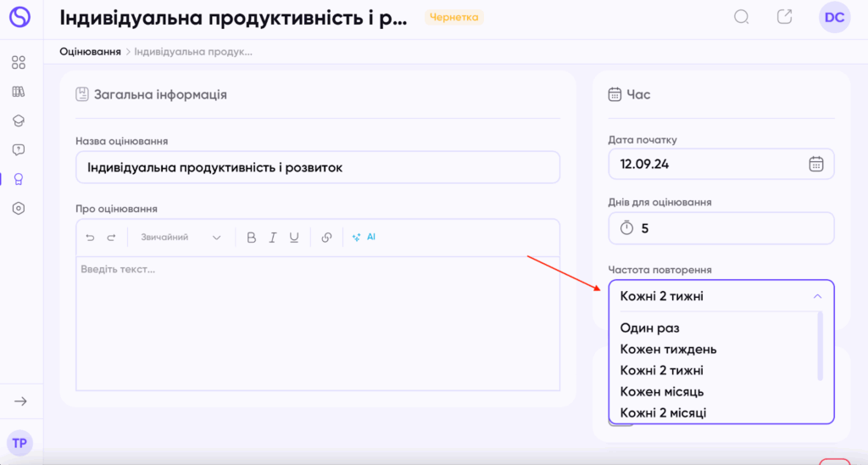The width and height of the screenshot is (868, 465).
Task: Open the graduation cap courses icon
Action: 19,120
